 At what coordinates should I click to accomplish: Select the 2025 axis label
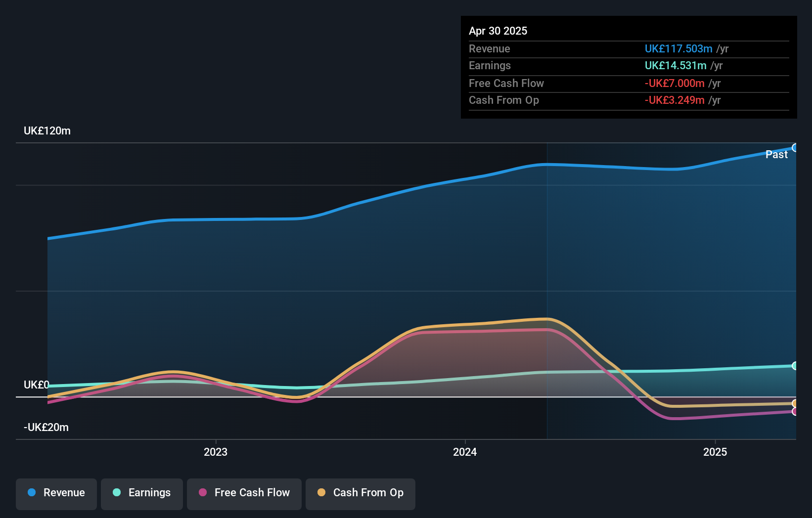click(715, 451)
